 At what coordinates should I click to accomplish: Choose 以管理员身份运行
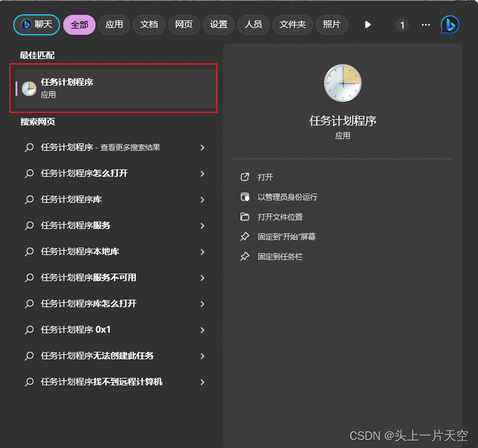[x=287, y=197]
